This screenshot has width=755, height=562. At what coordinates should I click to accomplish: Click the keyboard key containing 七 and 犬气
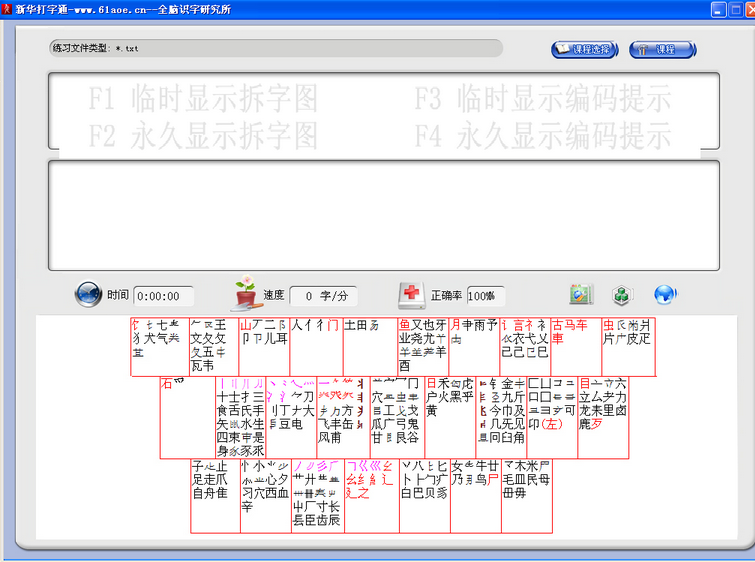(x=160, y=347)
